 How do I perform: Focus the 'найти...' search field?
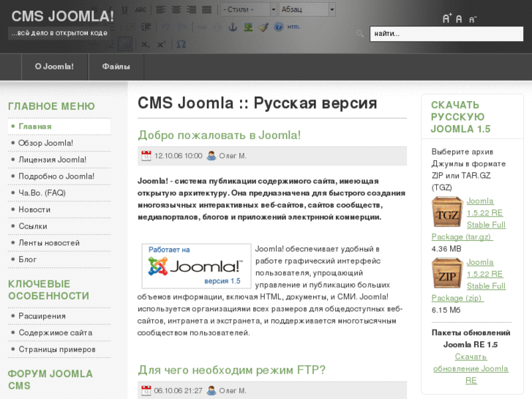[446, 34]
